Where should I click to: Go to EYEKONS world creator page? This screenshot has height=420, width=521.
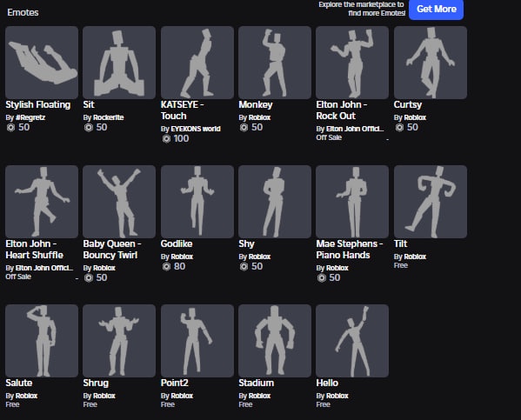(x=196, y=129)
